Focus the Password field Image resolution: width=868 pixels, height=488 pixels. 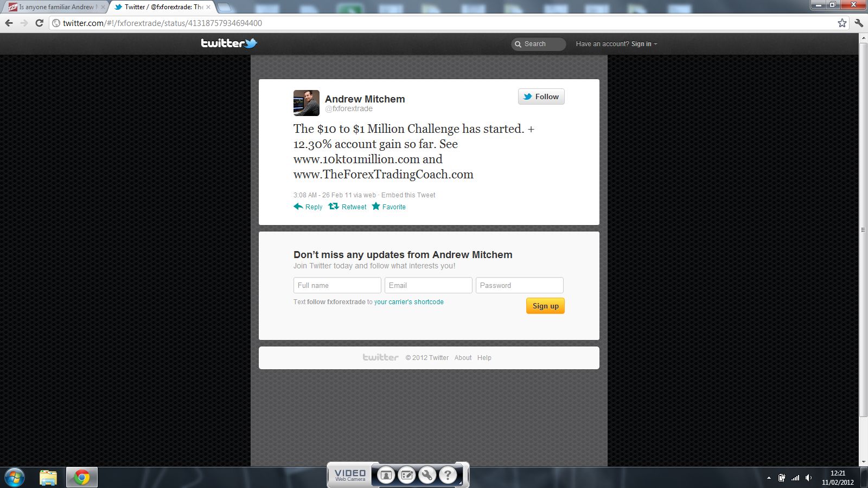pos(520,285)
